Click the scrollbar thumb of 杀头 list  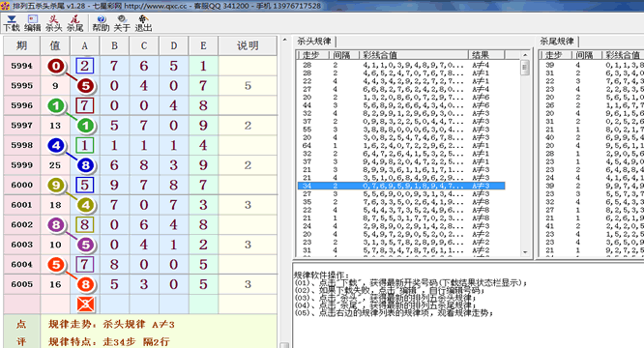[525, 68]
